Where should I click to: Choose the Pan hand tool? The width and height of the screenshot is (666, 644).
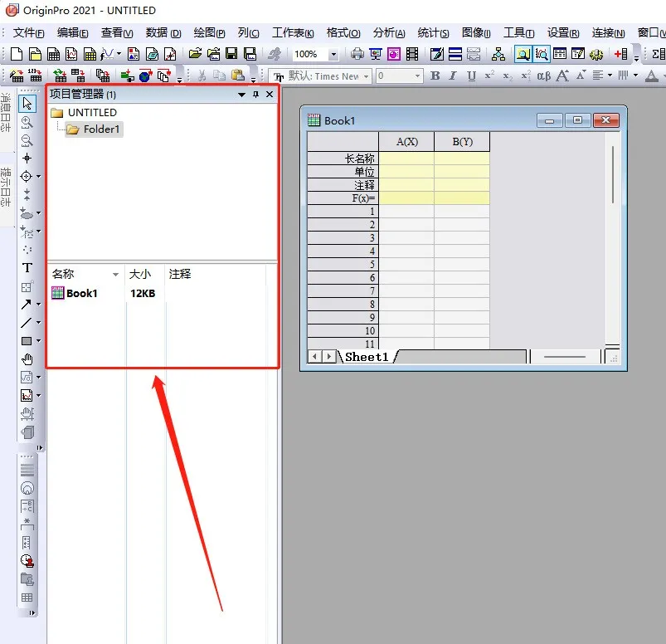coord(27,359)
